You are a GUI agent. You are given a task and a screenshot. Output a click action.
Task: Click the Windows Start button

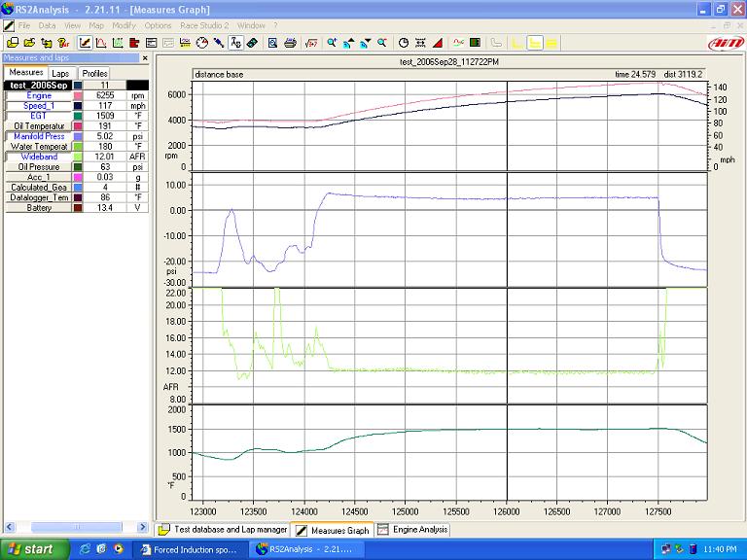(32, 549)
